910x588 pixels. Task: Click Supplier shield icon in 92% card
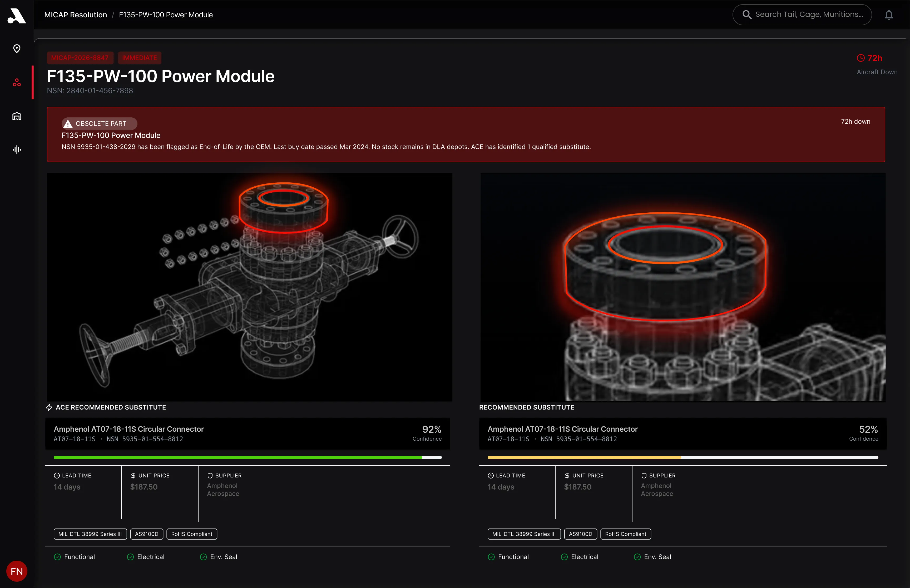pyautogui.click(x=210, y=476)
